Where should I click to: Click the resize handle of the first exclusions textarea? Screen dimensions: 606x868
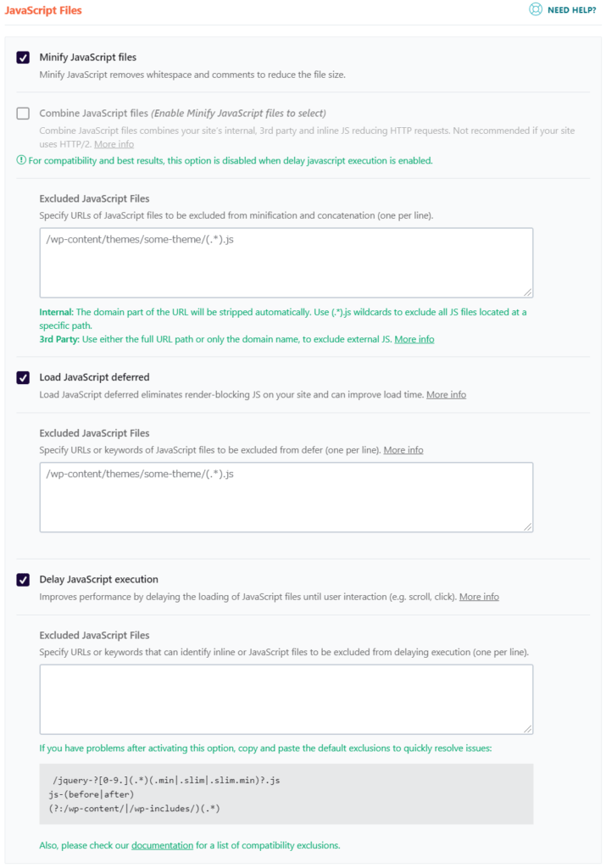(x=528, y=292)
